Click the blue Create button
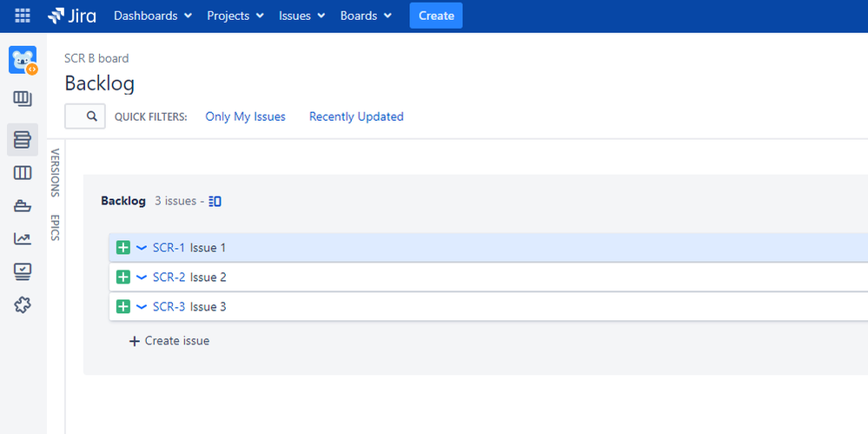Image resolution: width=868 pixels, height=434 pixels. [436, 16]
